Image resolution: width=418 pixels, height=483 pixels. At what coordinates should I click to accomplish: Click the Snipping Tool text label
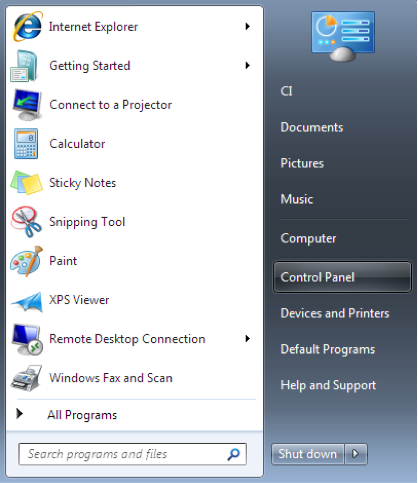coord(87,222)
